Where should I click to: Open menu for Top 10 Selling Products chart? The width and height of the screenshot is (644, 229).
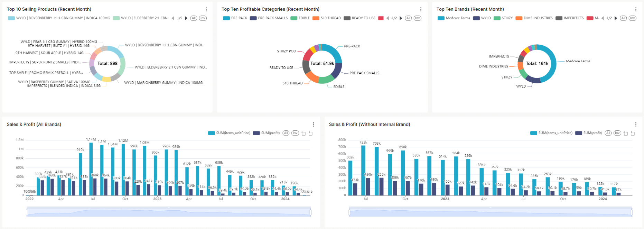point(206,9)
